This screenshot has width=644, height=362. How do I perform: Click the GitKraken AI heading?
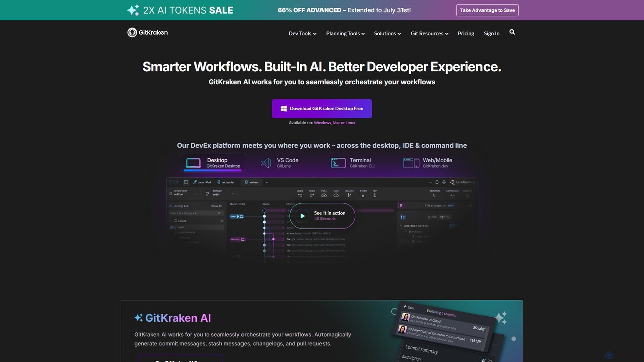pos(173,318)
